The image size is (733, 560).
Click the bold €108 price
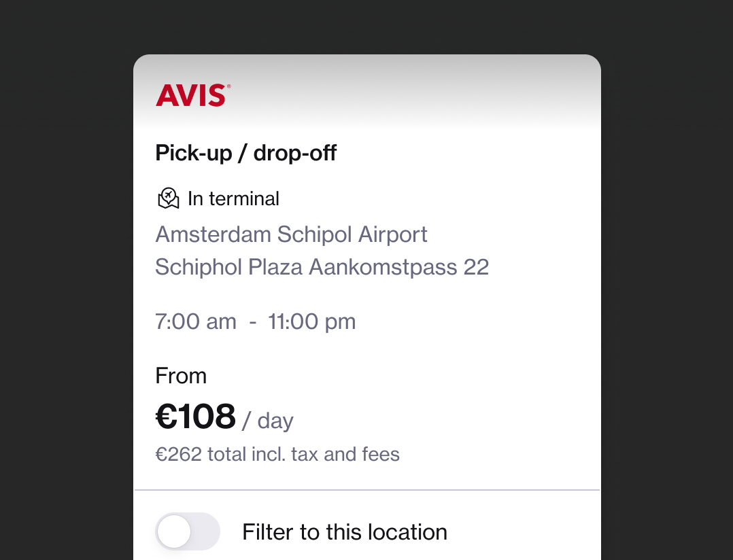point(196,416)
